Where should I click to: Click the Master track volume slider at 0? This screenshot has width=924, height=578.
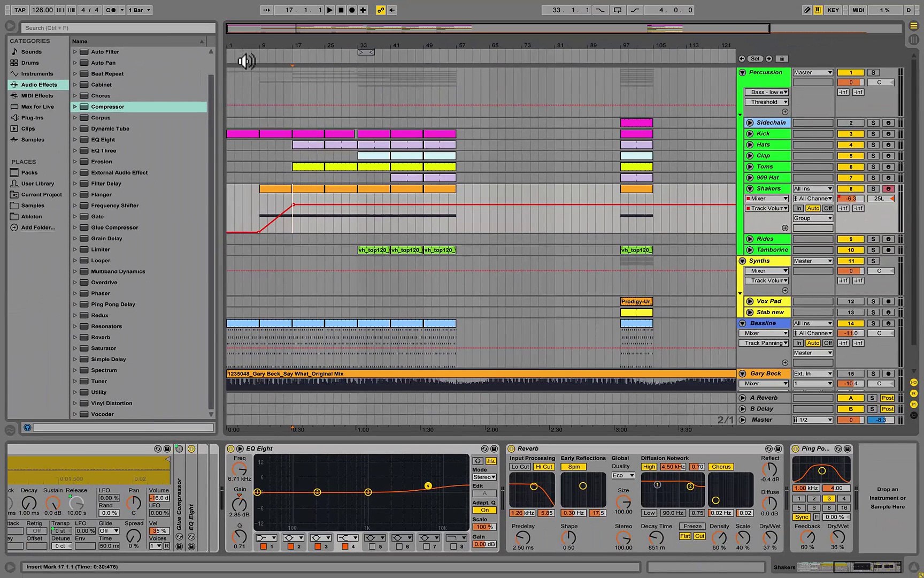(x=851, y=420)
